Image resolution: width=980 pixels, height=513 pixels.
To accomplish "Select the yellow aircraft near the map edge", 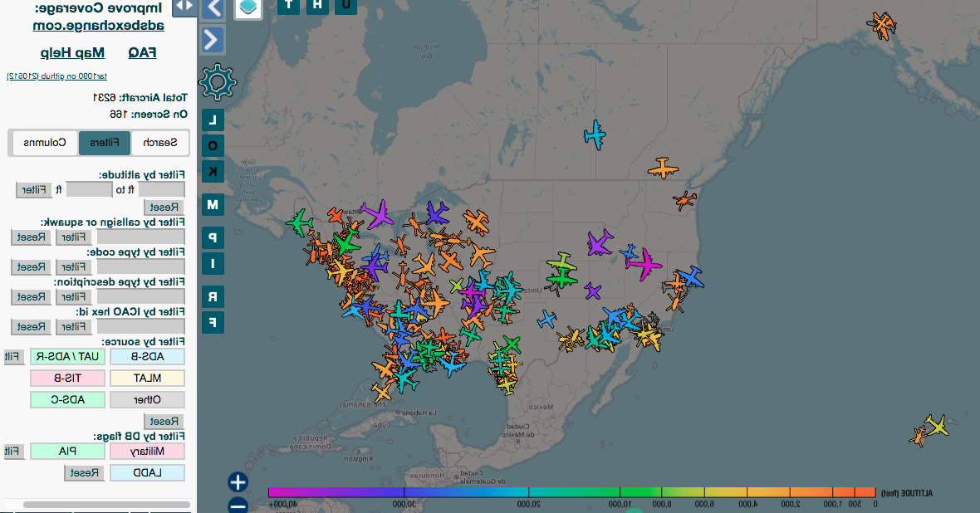I will [x=936, y=426].
